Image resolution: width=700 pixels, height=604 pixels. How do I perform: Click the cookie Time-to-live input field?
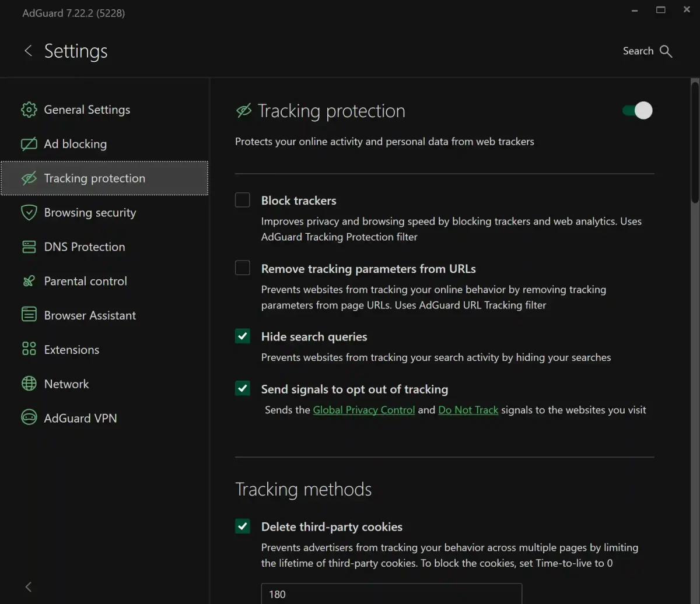click(x=391, y=594)
